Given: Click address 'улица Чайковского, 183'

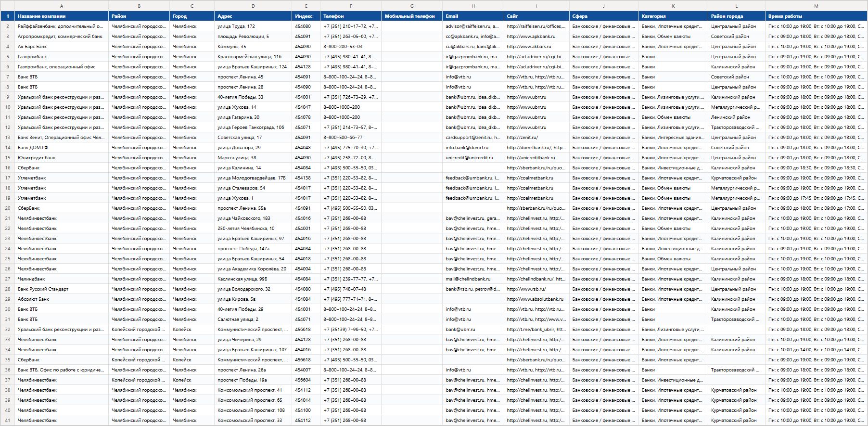Looking at the screenshot, I should point(253,218).
